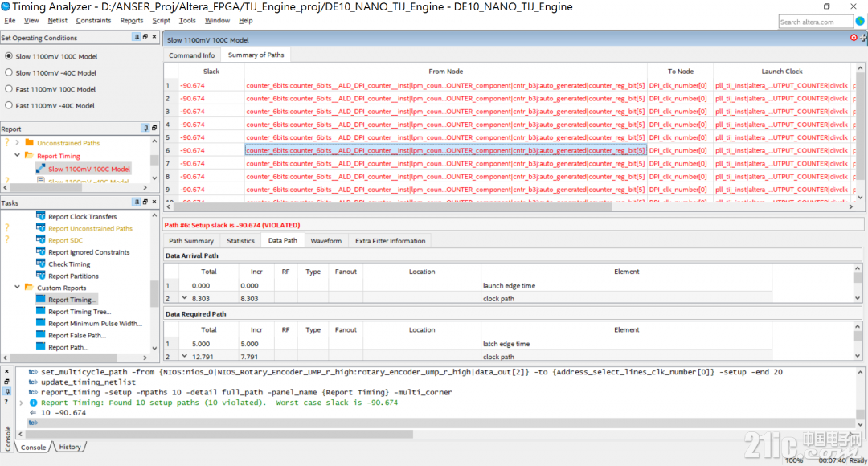Viewport: 868px width, 466px height.
Task: Expand clock path row in Data Arrival Path
Action: [184, 298]
